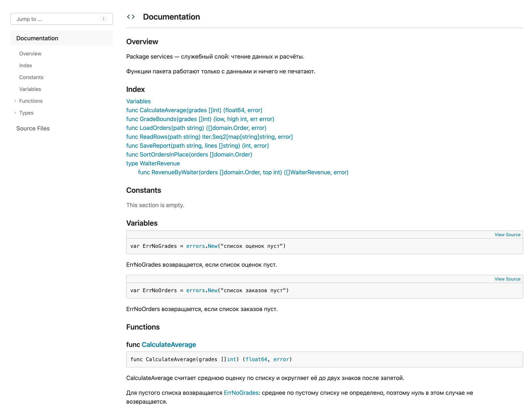The width and height of the screenshot is (532, 414).
Task: View Source for ErrNoGrades variable
Action: [507, 235]
